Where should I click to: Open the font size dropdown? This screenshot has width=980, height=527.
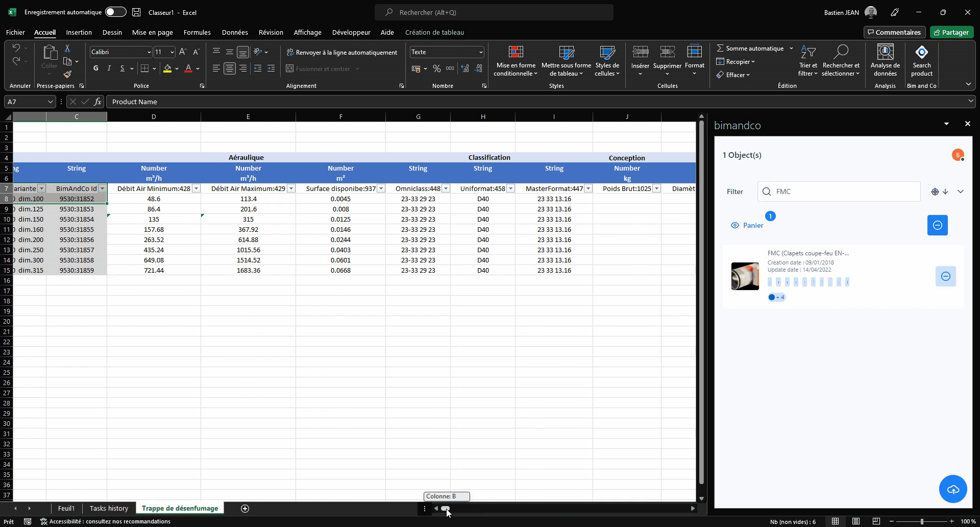point(172,52)
